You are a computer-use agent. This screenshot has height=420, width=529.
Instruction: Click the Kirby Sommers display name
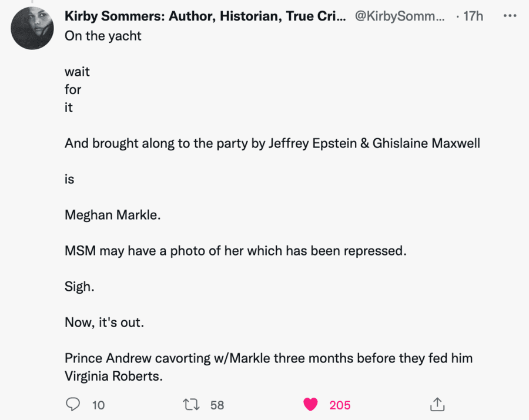205,16
